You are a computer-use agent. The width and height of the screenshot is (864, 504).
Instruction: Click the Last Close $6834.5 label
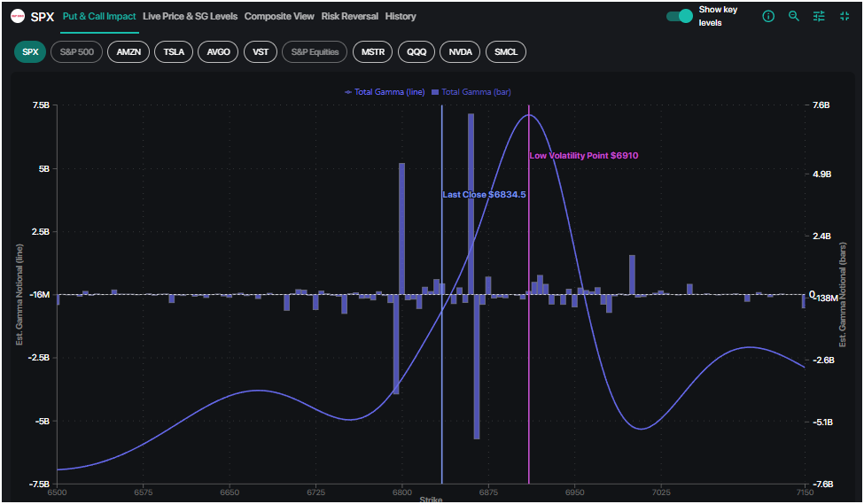click(484, 194)
